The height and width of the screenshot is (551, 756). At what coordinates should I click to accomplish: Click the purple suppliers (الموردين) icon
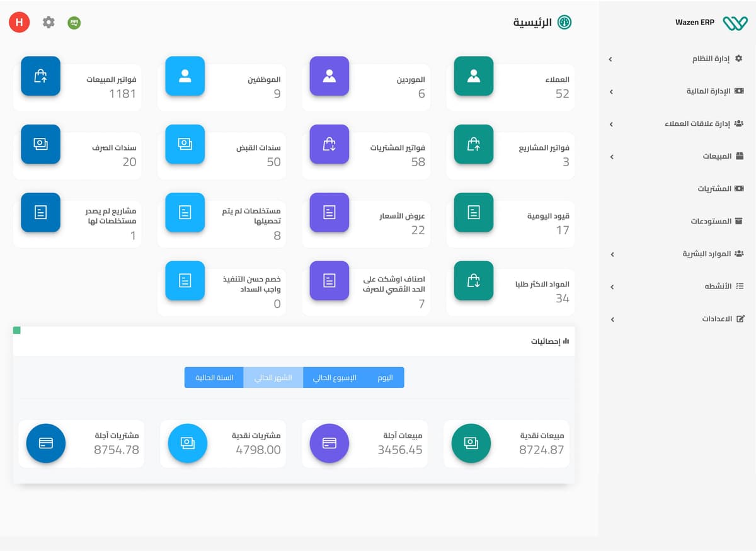click(329, 76)
